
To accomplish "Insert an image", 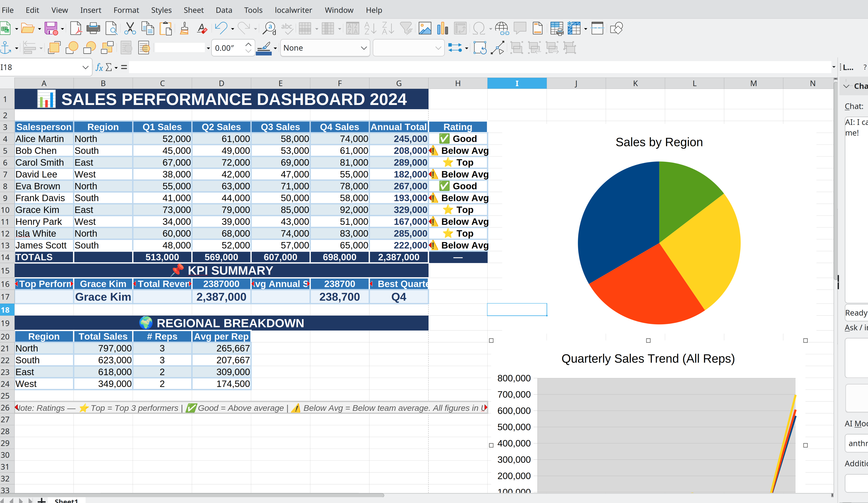I will (x=425, y=28).
